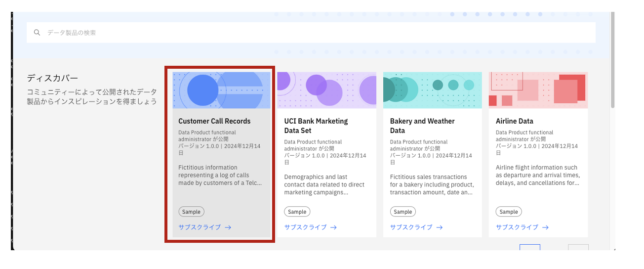This screenshot has width=644, height=269.
Task: Open the Customer Call Records card title
Action: 214,121
